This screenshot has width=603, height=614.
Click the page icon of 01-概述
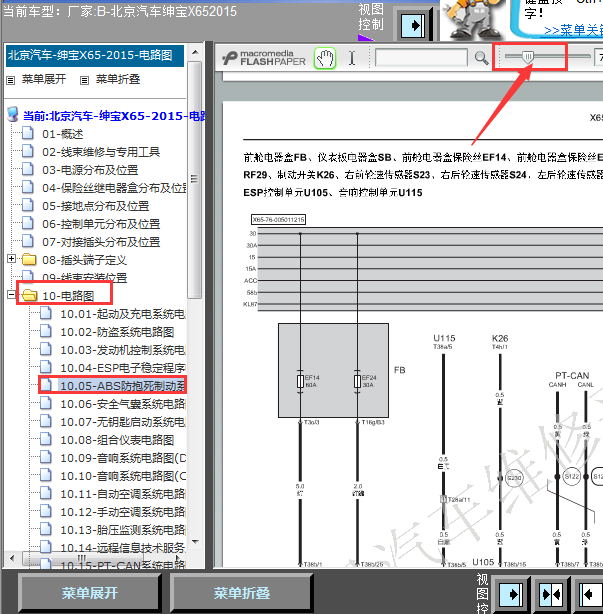point(28,133)
